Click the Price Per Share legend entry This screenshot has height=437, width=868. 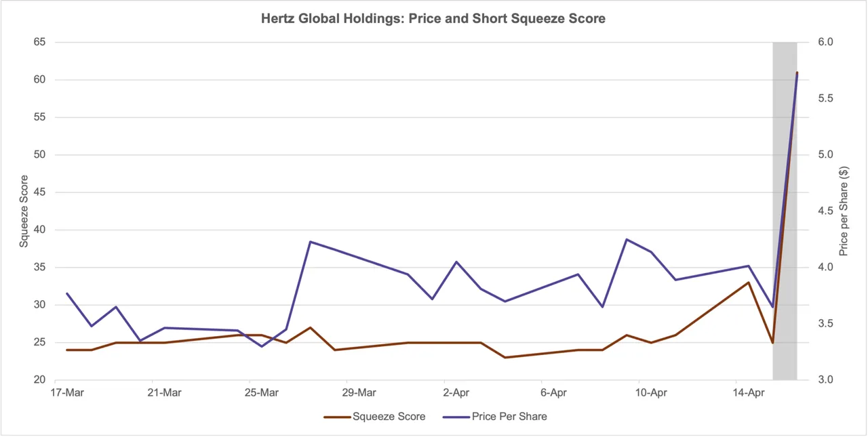[x=494, y=417]
